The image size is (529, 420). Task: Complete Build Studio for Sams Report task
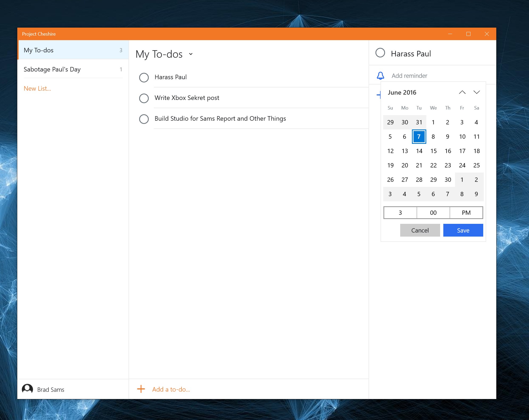pos(144,119)
